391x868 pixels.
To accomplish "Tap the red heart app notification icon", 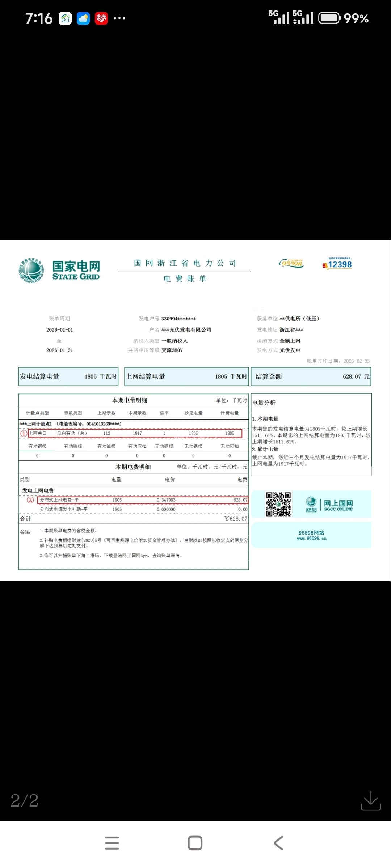I will [101, 18].
